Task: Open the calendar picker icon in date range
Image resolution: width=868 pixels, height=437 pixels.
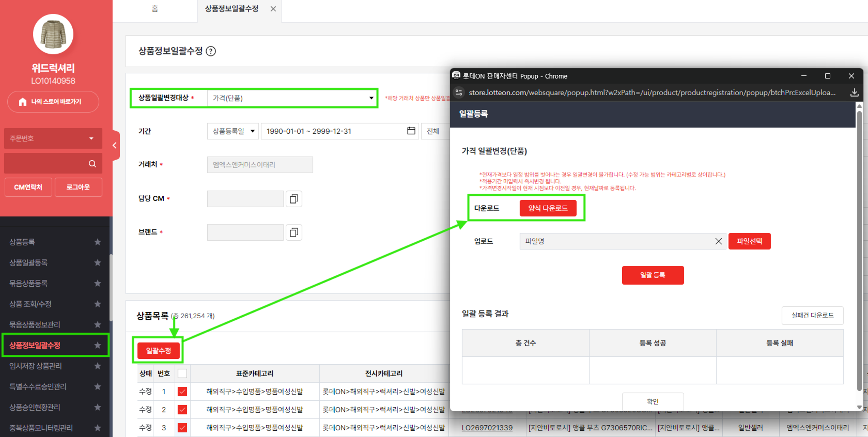Action: (x=411, y=131)
